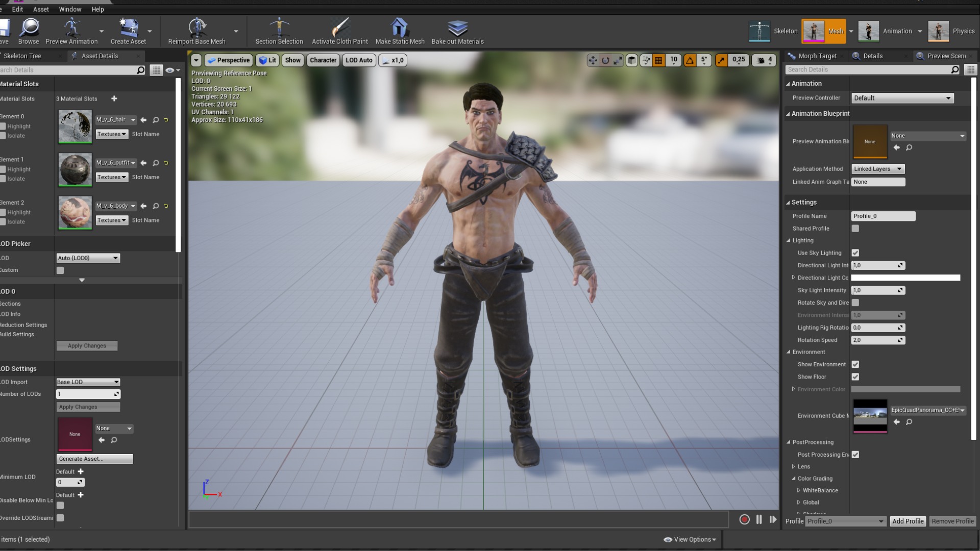The height and width of the screenshot is (551, 980).
Task: Enable the Shared Profile checkbox
Action: pyautogui.click(x=855, y=229)
